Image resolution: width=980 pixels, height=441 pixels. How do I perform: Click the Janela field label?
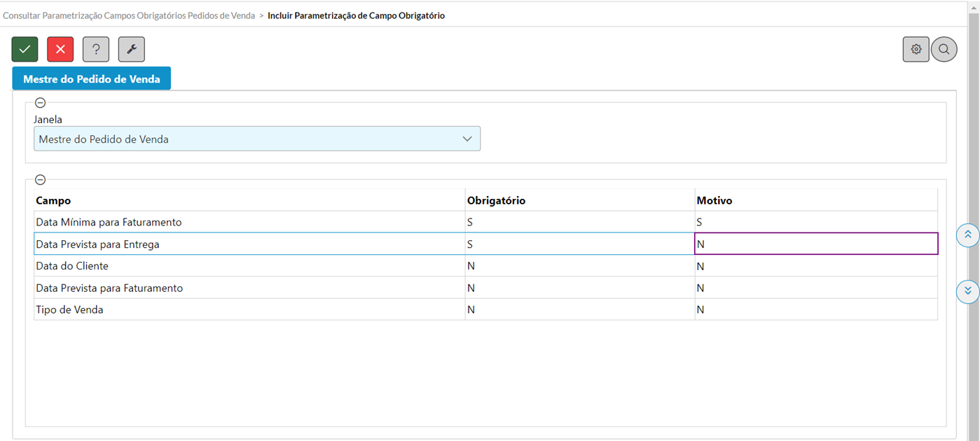48,120
